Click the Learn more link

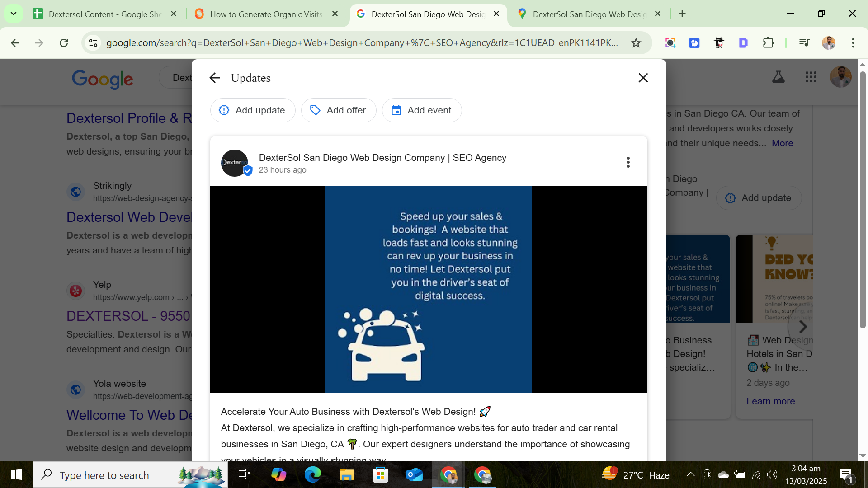770,401
